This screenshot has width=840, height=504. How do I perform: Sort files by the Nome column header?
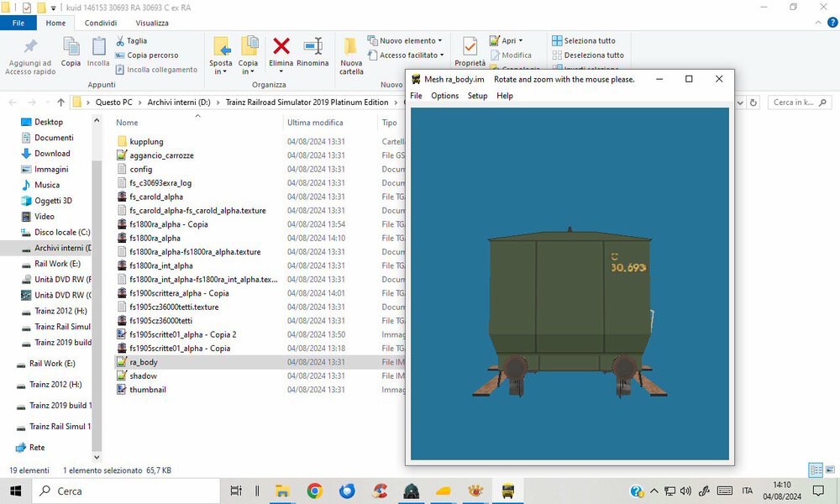[127, 123]
